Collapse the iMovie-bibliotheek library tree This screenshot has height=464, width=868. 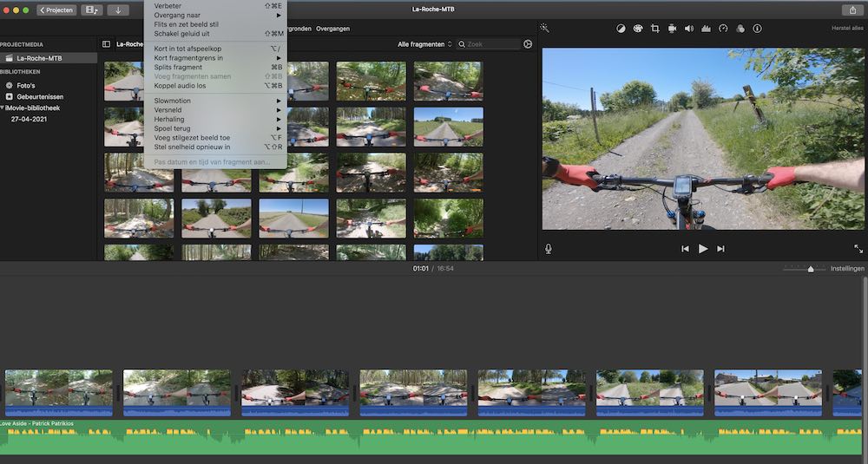3,108
